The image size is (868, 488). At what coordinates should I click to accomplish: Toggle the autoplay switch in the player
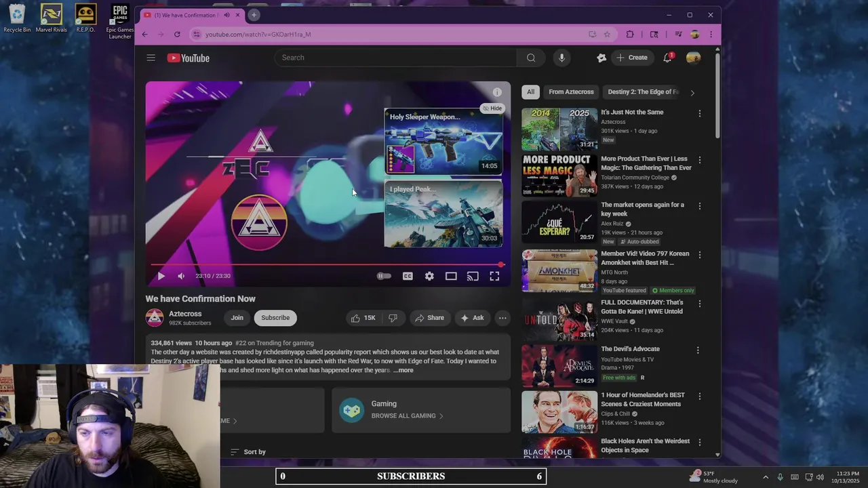tap(384, 276)
